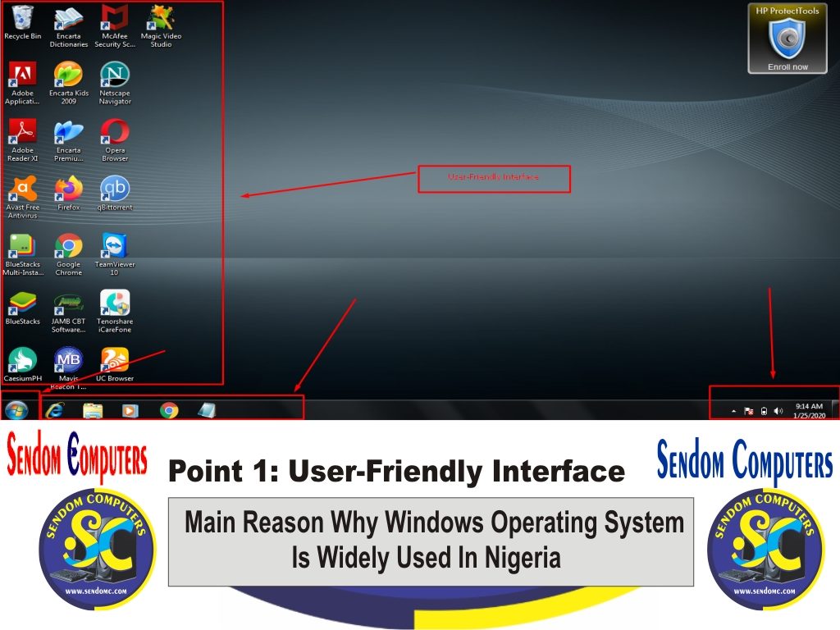Click the 9:14 AM clock date
Viewport: 840px width, 630px height.
tap(809, 411)
